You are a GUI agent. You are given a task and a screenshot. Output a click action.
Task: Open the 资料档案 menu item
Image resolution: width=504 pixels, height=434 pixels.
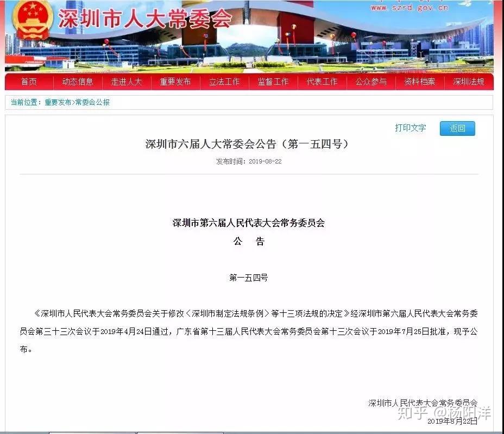[x=420, y=81]
